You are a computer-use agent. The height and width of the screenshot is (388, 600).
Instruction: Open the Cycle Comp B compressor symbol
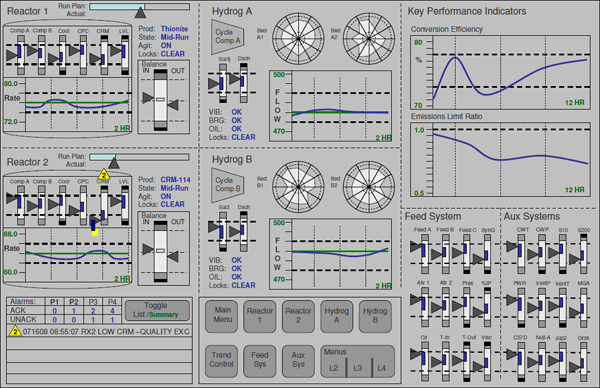click(228, 185)
